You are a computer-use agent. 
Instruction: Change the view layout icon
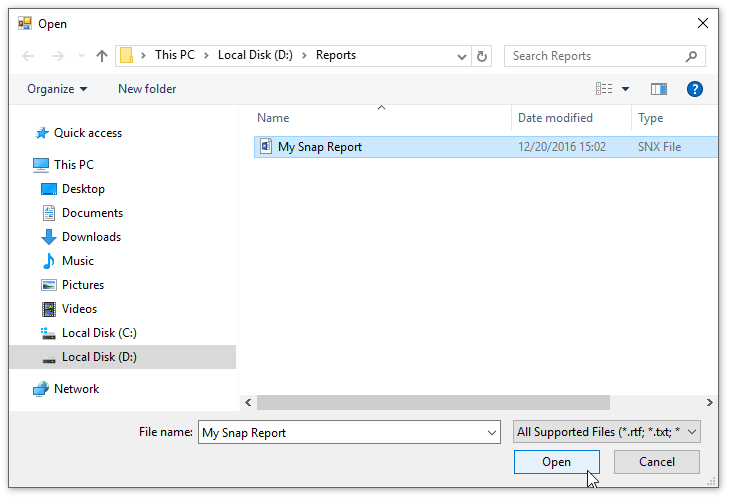[604, 89]
